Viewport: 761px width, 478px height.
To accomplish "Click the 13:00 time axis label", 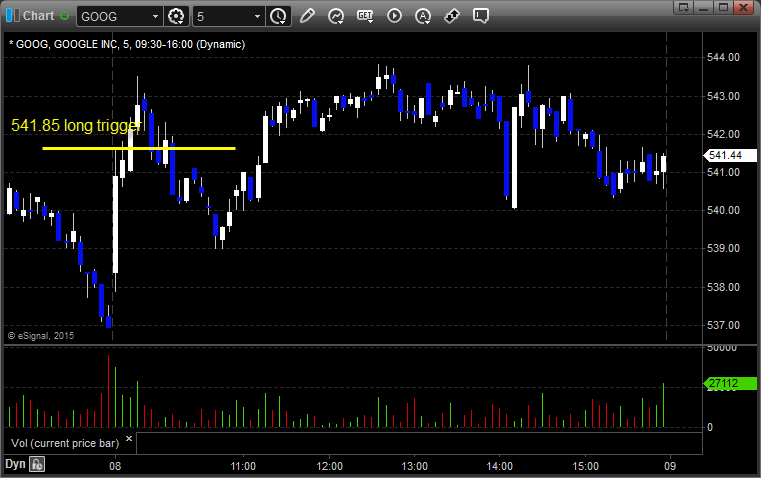I will (414, 466).
